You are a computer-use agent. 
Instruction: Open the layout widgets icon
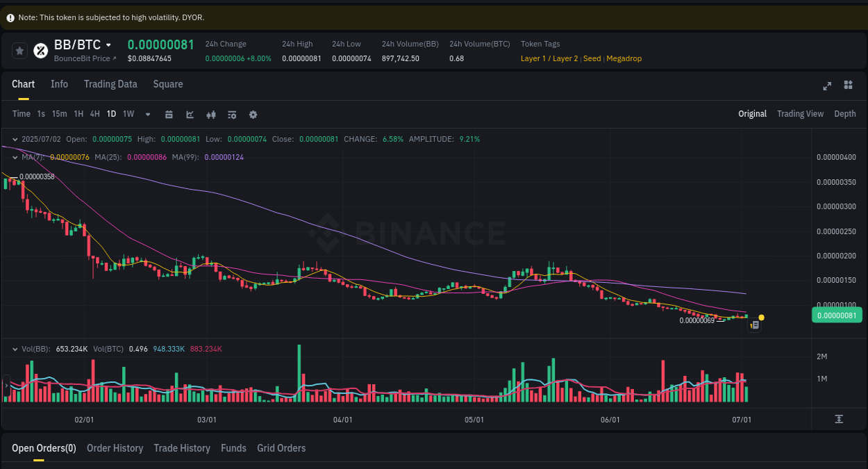pyautogui.click(x=848, y=86)
